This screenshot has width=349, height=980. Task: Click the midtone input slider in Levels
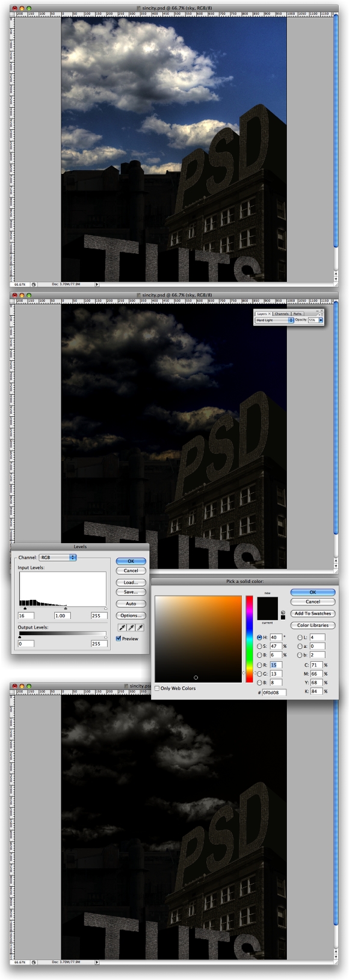click(65, 609)
